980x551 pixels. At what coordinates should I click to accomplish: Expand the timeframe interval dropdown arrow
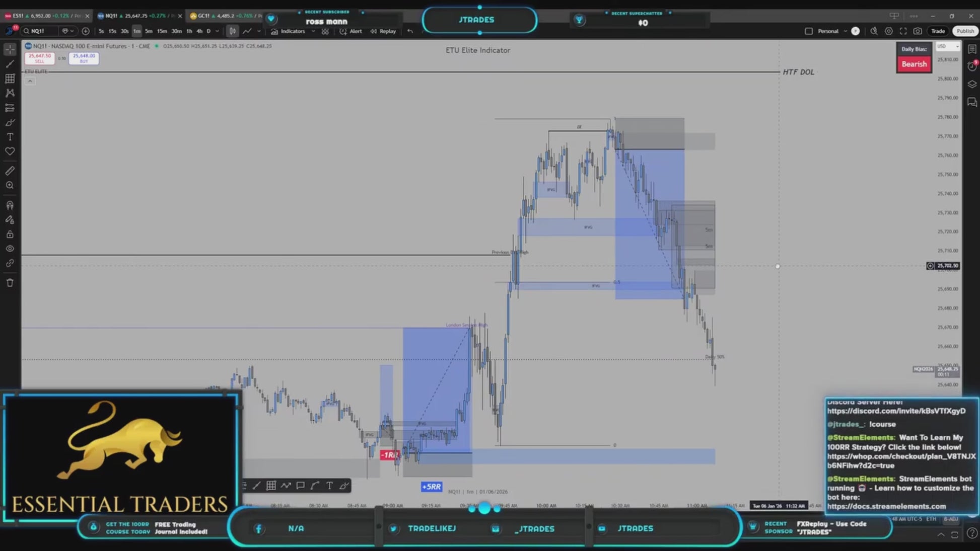(218, 31)
